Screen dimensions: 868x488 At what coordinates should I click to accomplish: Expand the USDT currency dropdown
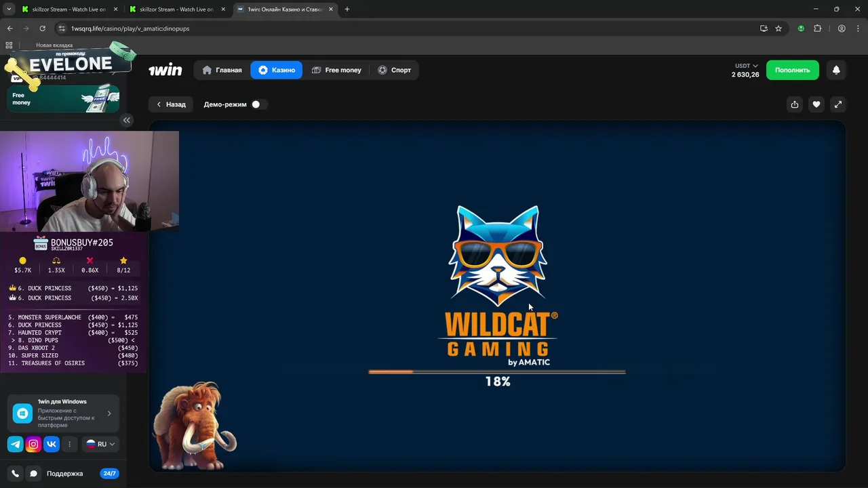[746, 66]
